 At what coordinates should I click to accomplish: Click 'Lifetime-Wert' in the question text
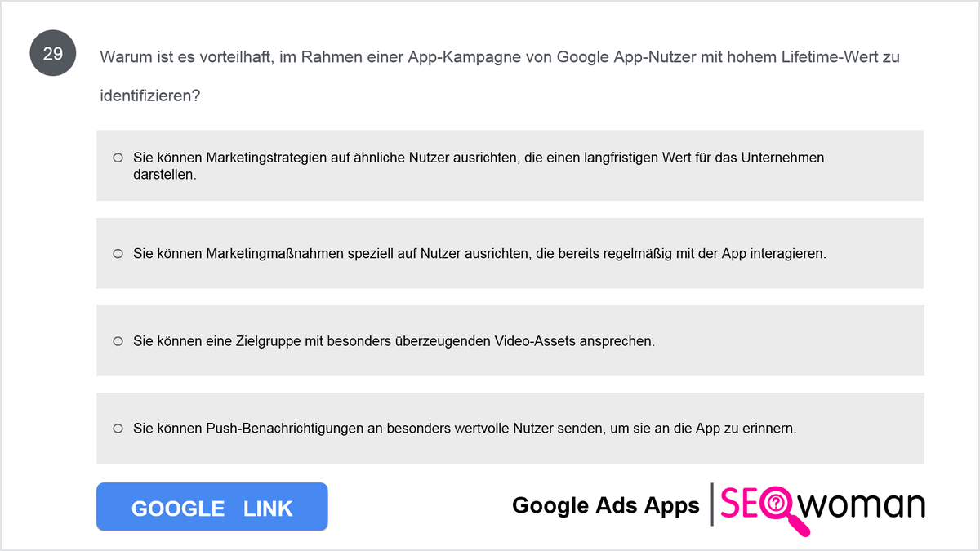click(832, 57)
